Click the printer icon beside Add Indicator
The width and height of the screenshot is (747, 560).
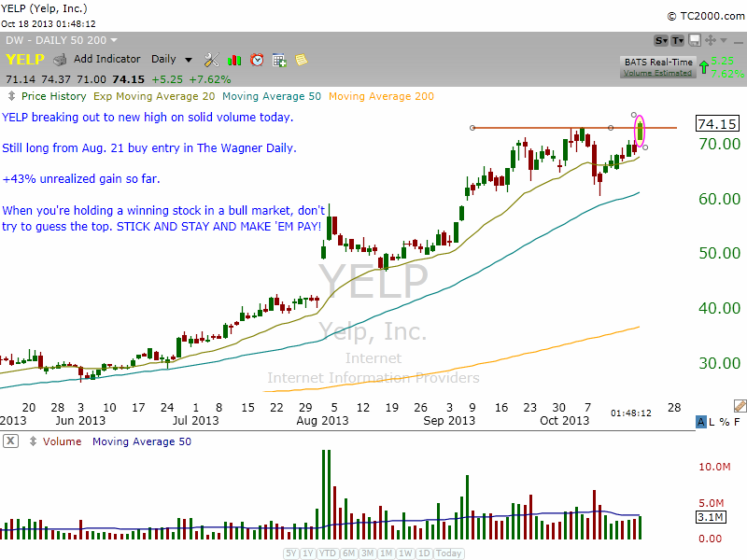pyautogui.click(x=60, y=60)
